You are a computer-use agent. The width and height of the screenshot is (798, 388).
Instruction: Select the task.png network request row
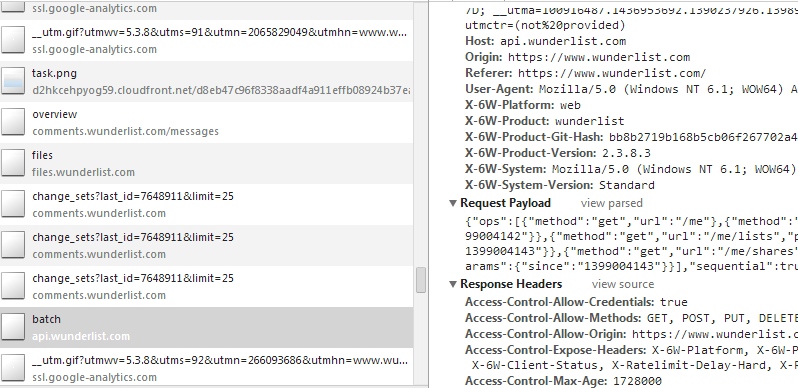(x=207, y=81)
